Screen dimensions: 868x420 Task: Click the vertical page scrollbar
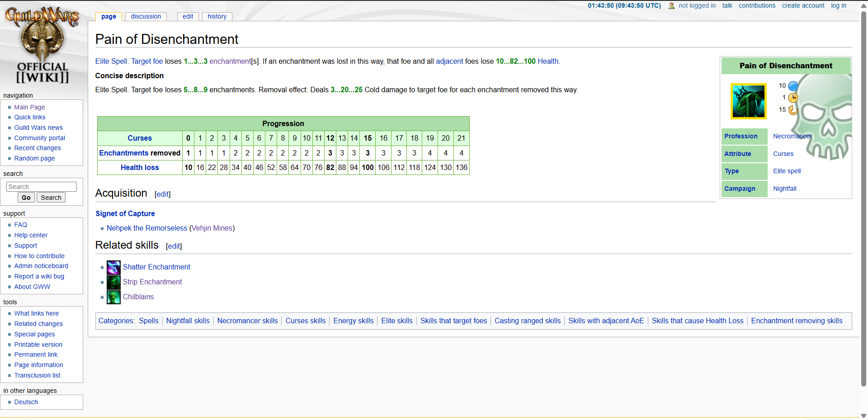pyautogui.click(x=863, y=199)
